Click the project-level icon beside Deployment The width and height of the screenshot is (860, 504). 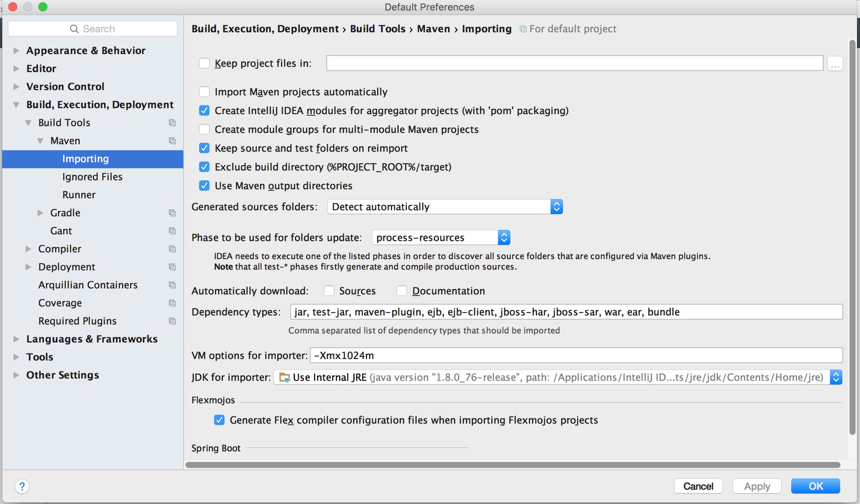[172, 267]
